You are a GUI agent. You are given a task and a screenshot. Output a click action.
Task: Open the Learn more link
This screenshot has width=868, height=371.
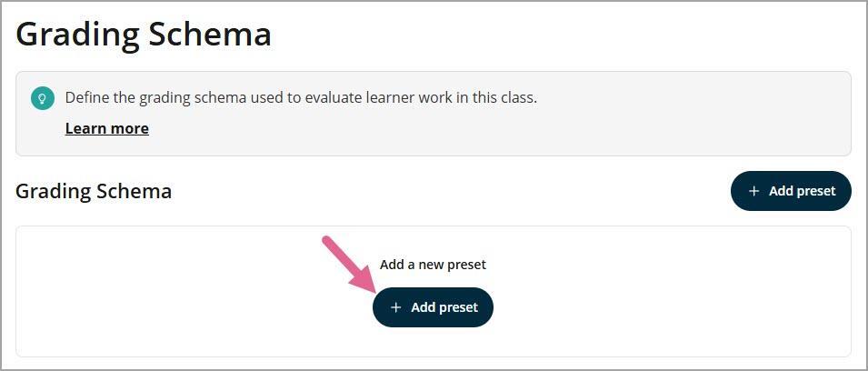[x=107, y=128]
